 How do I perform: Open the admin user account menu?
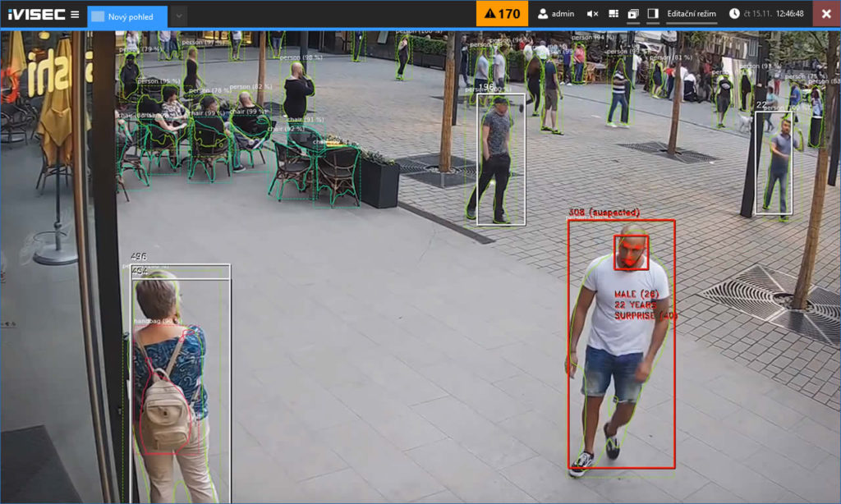point(556,14)
